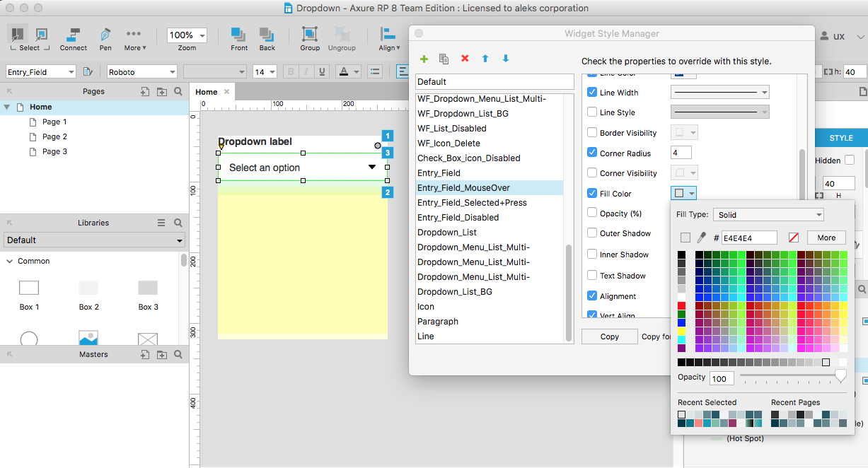This screenshot has height=468, width=868.
Task: Click the Connect tool icon
Action: [73, 35]
